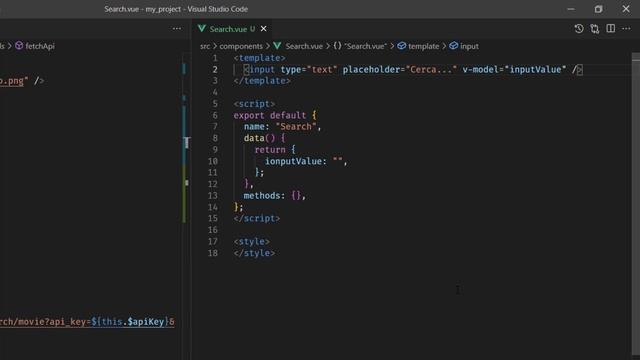This screenshot has width=640, height=360.
Task: Click 'export default' on line 6
Action: (270, 116)
